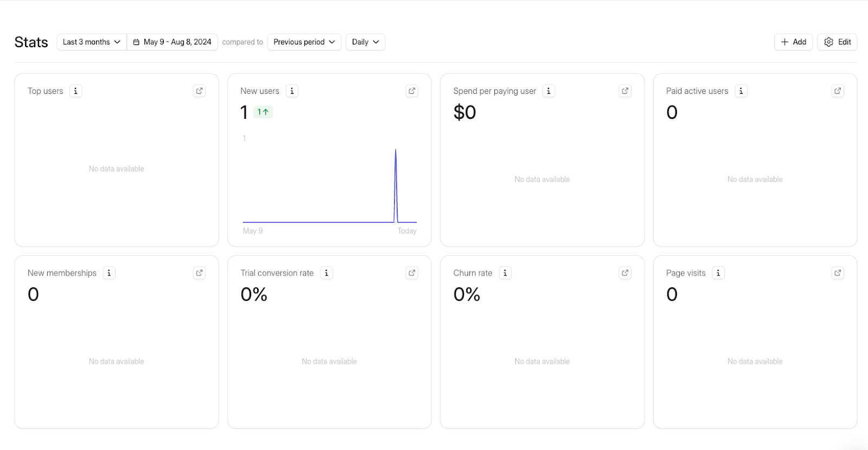This screenshot has height=450, width=868.
Task: Show info for New memberships
Action: [x=109, y=273]
